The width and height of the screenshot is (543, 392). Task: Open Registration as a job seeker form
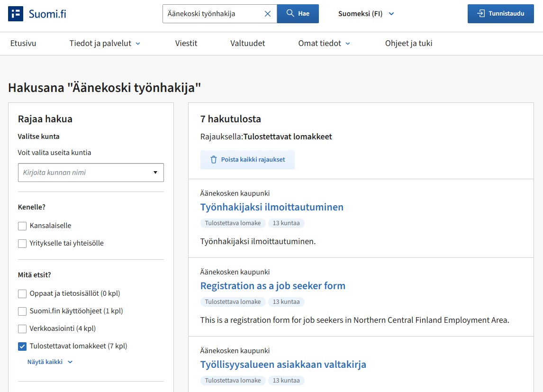(273, 286)
